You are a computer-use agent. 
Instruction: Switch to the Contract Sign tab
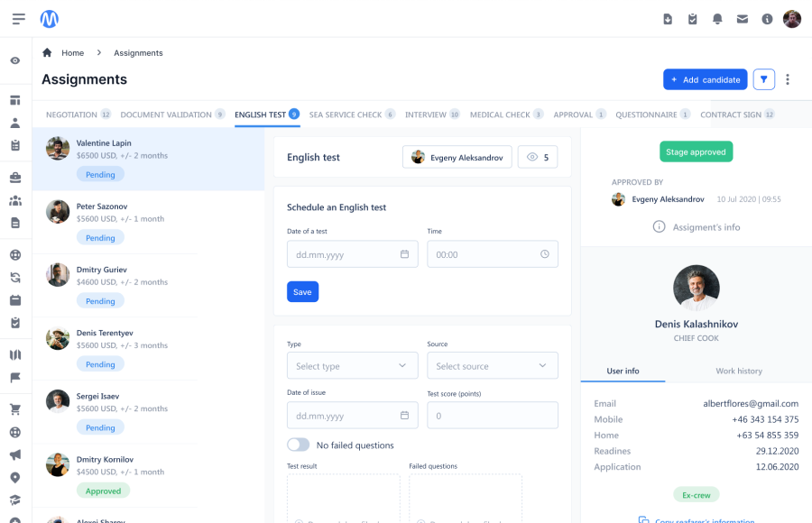coord(737,115)
